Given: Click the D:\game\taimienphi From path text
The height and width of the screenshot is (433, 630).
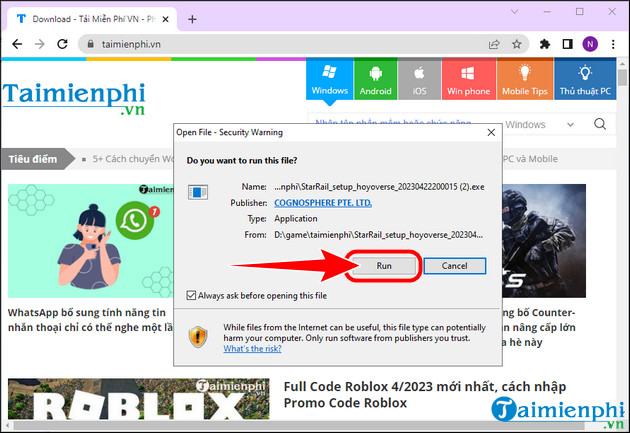Looking at the screenshot, I should 378,235.
